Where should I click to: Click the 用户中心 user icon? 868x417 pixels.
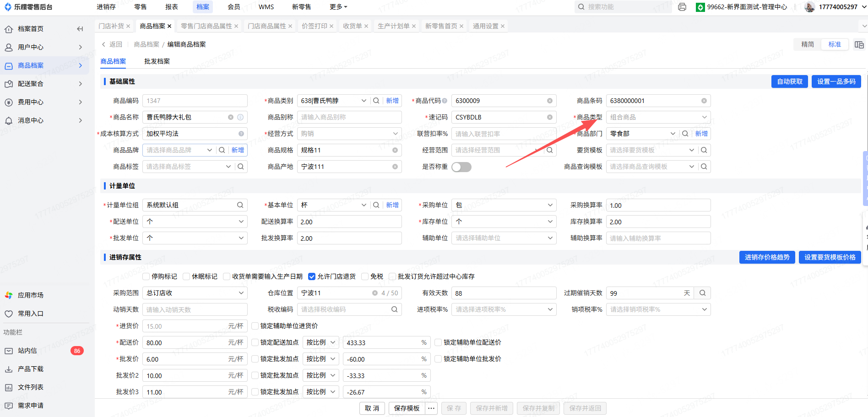[x=9, y=47]
